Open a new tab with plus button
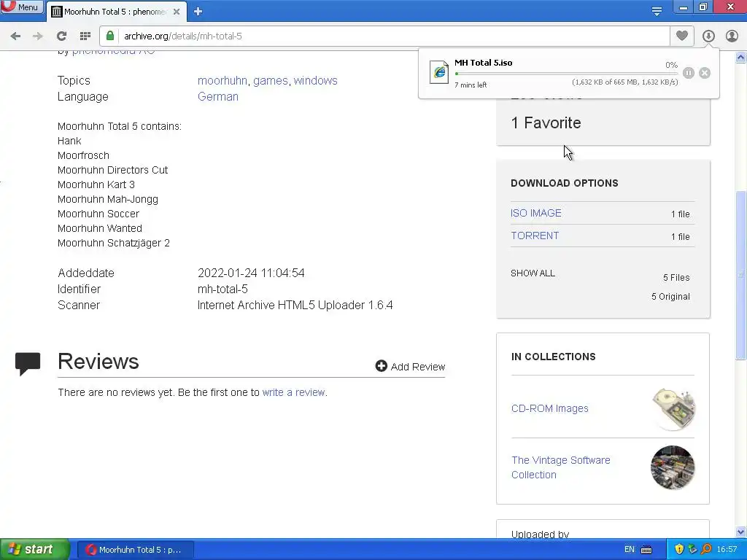 [x=198, y=12]
